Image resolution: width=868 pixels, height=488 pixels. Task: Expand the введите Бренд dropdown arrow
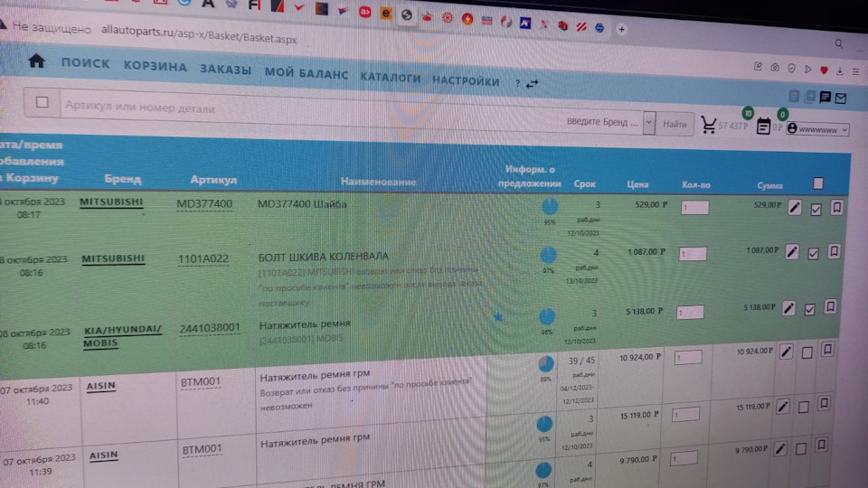pyautogui.click(x=649, y=123)
